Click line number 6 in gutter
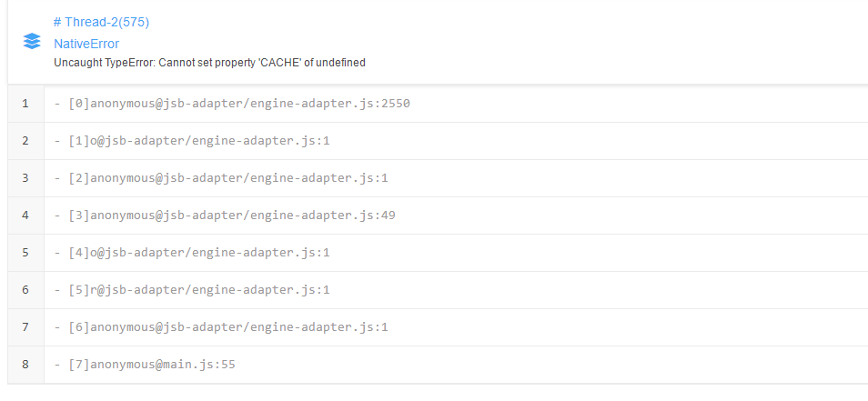This screenshot has height=401, width=868. (x=25, y=290)
